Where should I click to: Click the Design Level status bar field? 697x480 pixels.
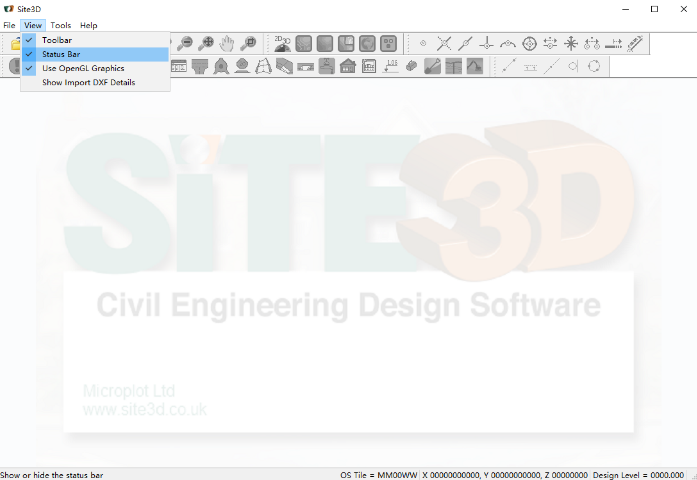[638, 474]
